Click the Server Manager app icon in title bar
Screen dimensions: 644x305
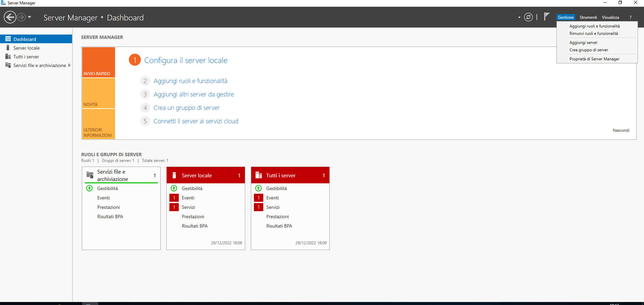3,3
